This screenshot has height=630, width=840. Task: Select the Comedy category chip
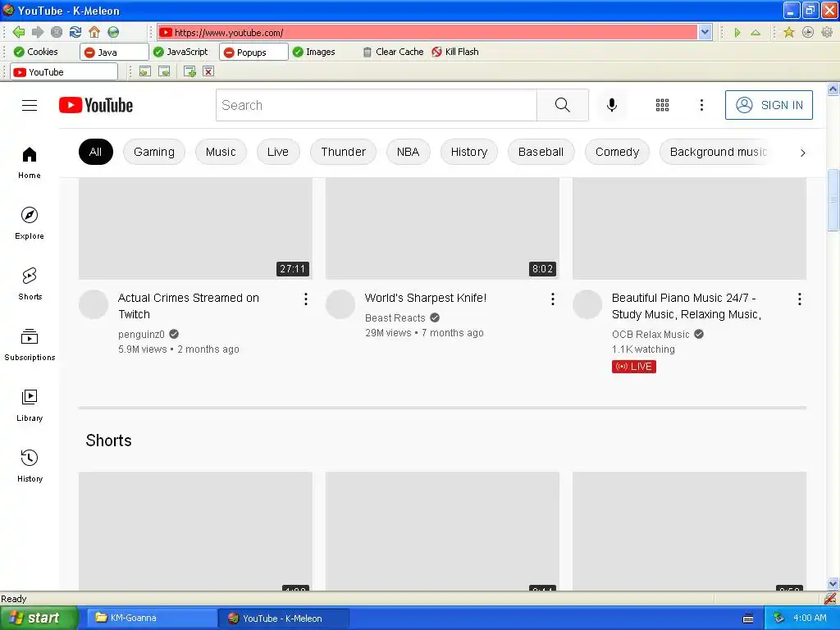(x=617, y=152)
